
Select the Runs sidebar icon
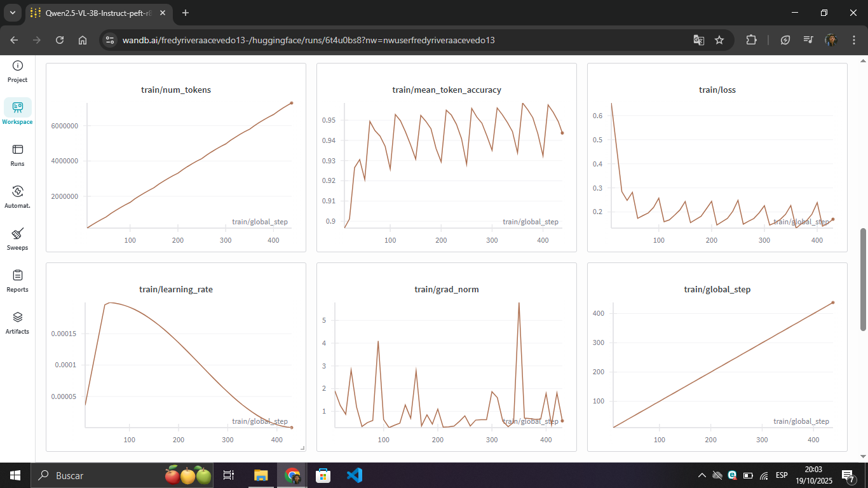pyautogui.click(x=17, y=152)
